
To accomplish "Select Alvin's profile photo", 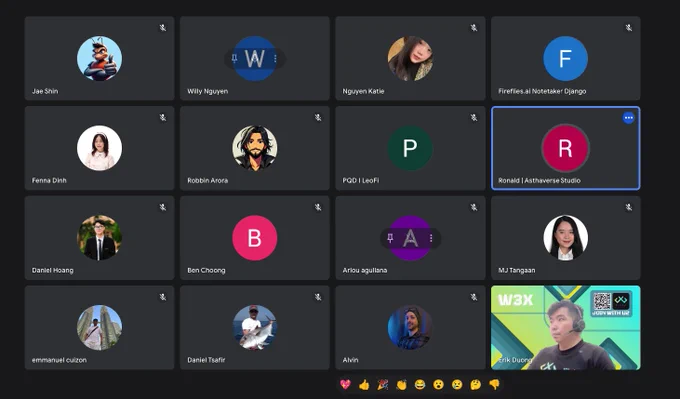I will coord(410,327).
